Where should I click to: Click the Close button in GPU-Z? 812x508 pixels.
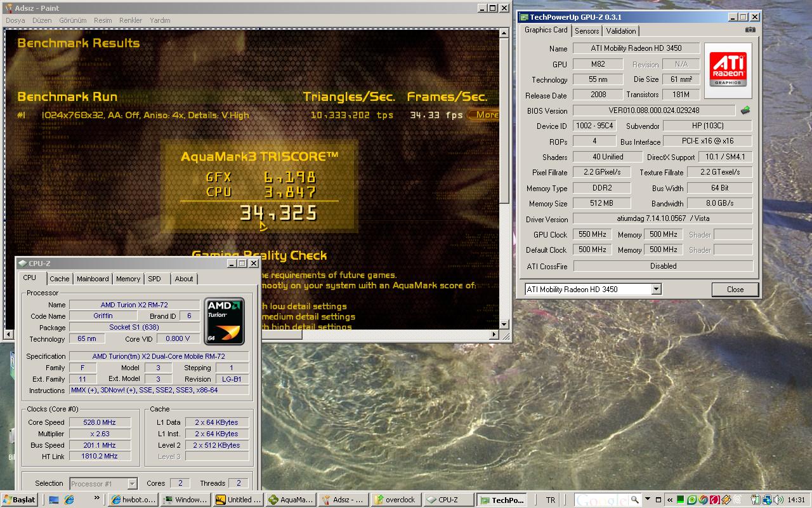click(735, 290)
